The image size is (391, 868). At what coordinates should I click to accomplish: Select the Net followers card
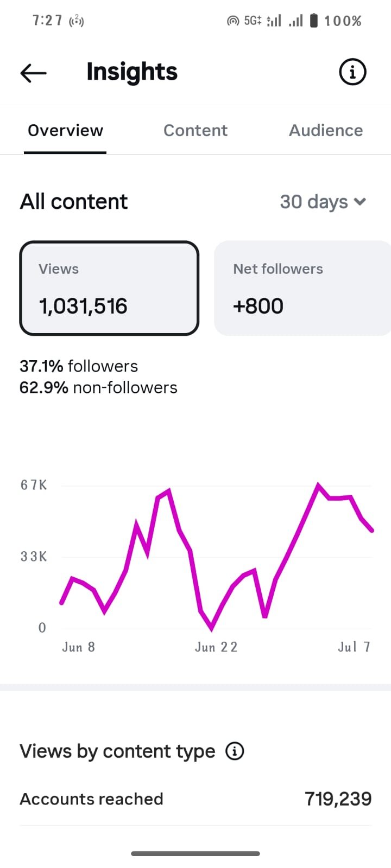(x=303, y=288)
